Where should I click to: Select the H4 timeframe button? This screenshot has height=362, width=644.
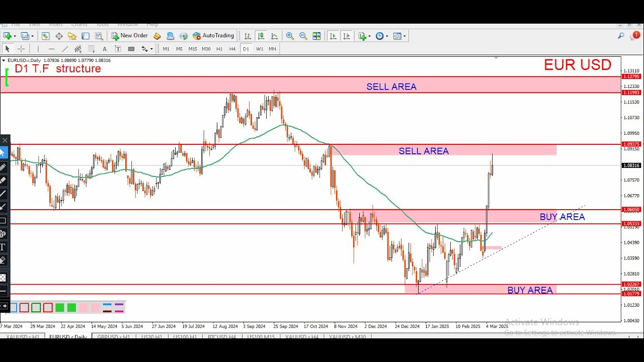[232, 49]
